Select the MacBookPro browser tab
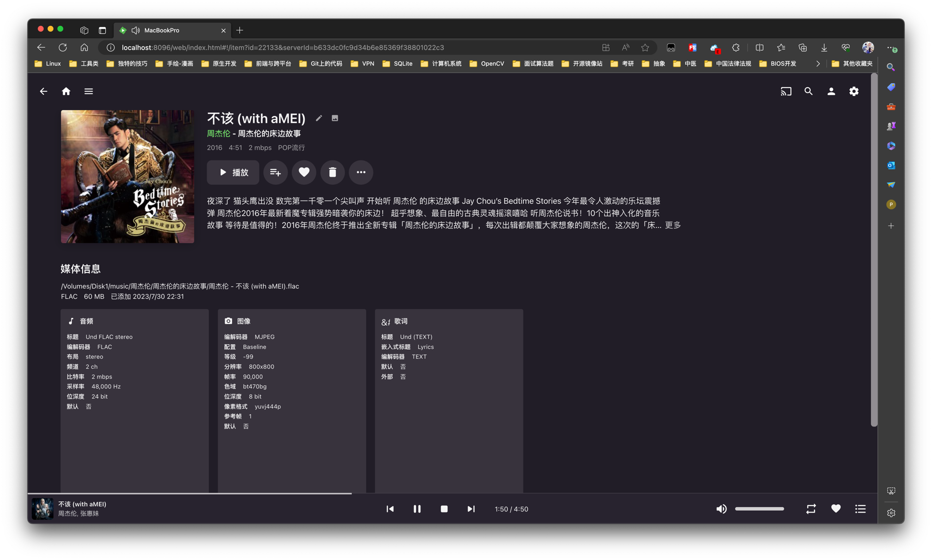 point(172,30)
